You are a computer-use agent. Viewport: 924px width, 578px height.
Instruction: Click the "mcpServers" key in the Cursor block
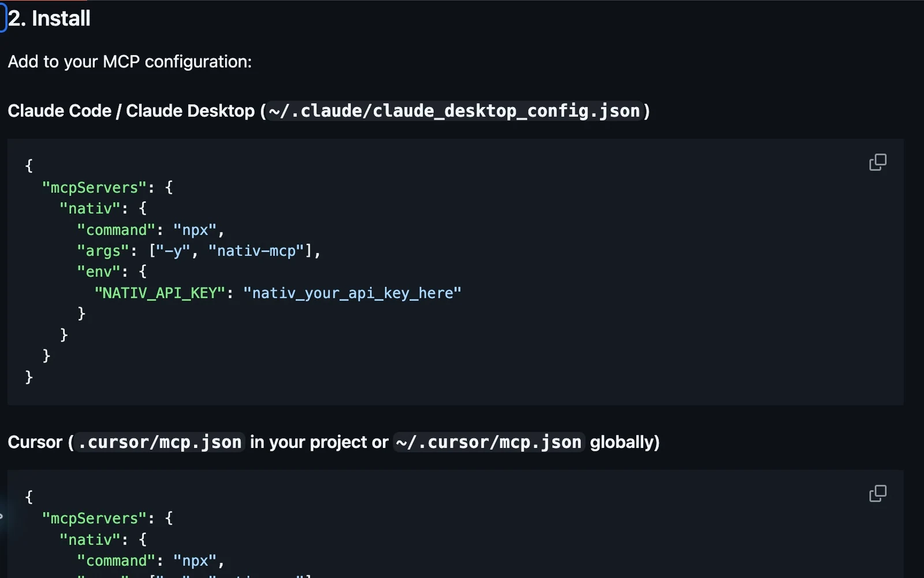(94, 518)
